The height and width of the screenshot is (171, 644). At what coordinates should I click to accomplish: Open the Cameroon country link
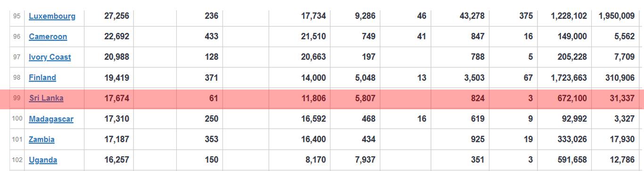pyautogui.click(x=48, y=37)
